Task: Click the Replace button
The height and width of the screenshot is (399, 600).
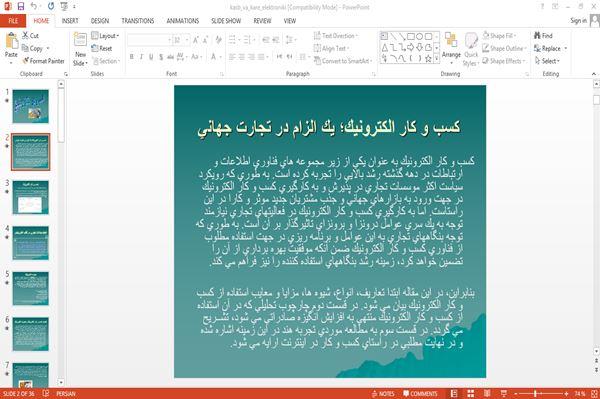Action: (x=550, y=48)
